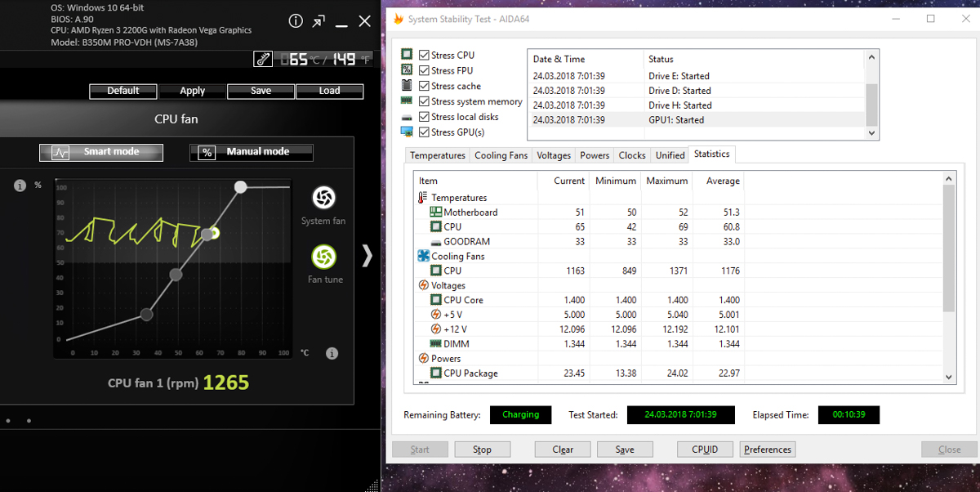Screen dimensions: 980x492
Task: Click the Default fan profile button
Action: click(123, 91)
